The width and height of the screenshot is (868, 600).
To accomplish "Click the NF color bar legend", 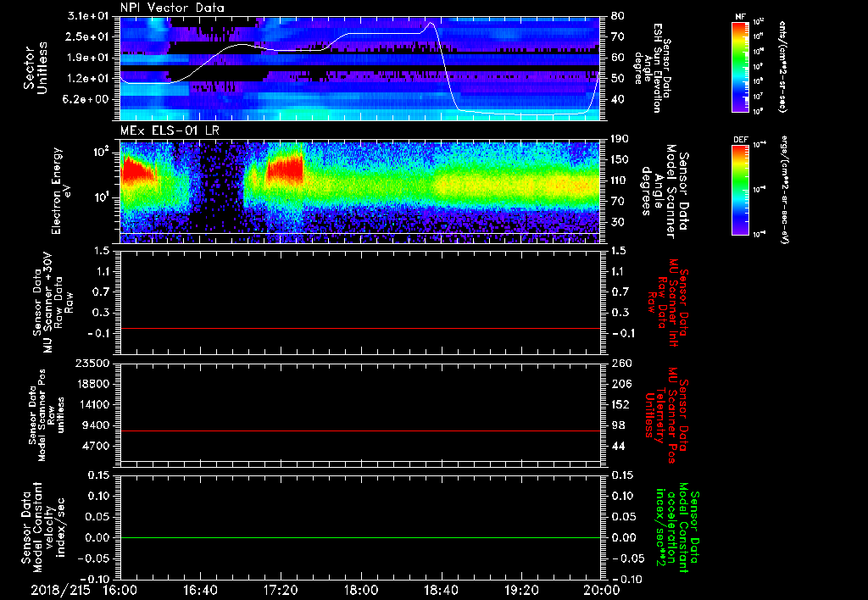I will pos(740,66).
